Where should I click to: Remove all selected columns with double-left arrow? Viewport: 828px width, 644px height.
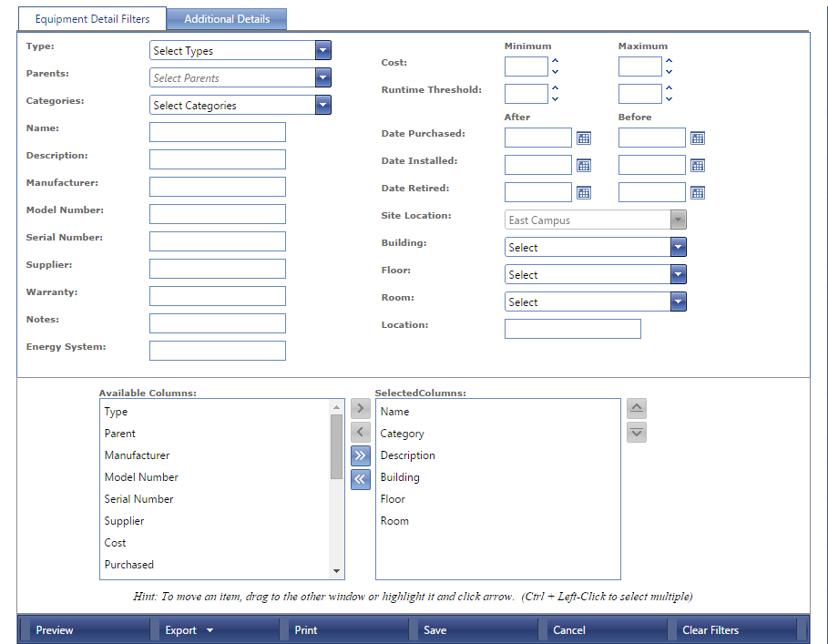pyautogui.click(x=360, y=479)
